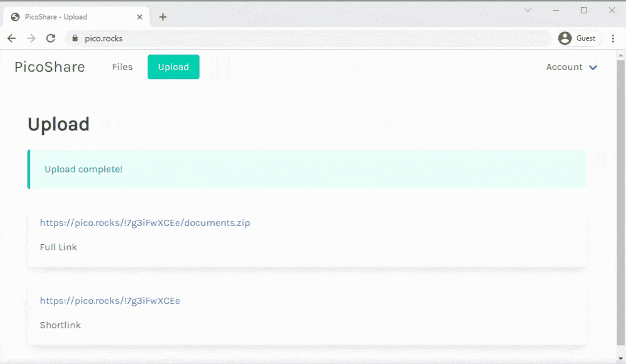Open the Guest profile button
The image size is (626, 364).
click(579, 38)
